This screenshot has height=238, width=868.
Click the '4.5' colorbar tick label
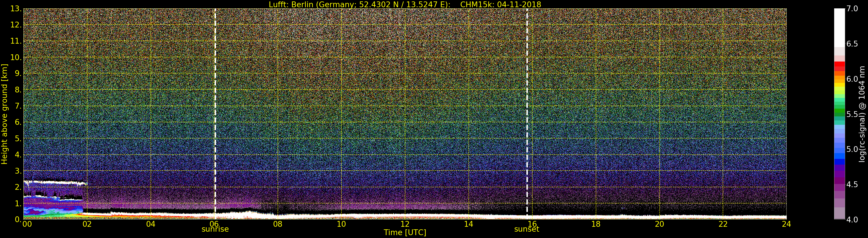[852, 185]
